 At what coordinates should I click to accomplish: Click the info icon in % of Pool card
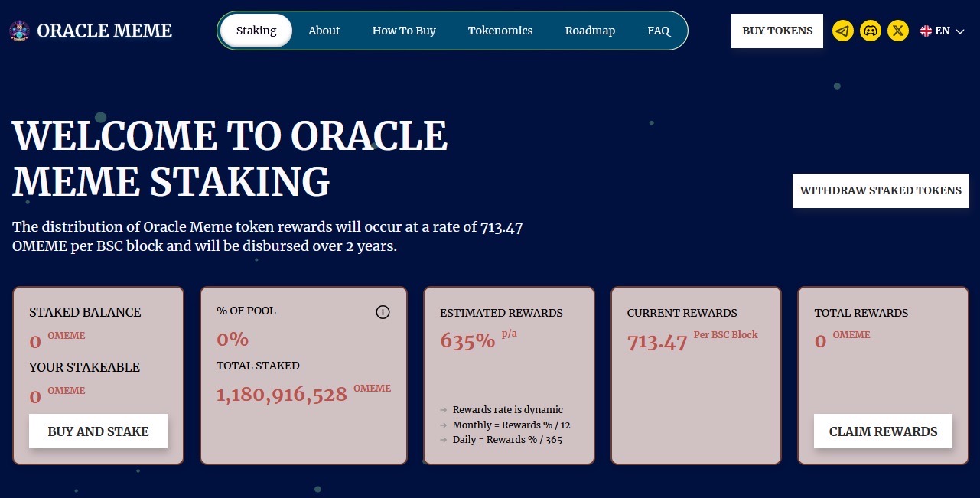pos(383,312)
